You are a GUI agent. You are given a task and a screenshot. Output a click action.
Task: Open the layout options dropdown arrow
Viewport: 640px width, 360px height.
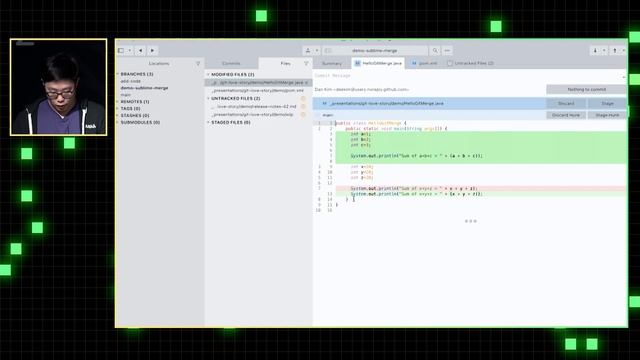pyautogui.click(x=130, y=51)
